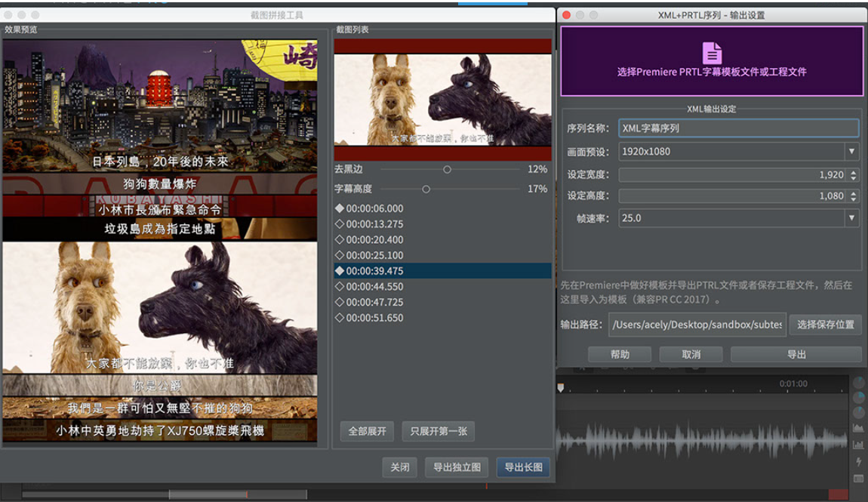Open the 帧速率 frame rate dropdown
Viewport: 868px width, 502px height.
point(852,218)
